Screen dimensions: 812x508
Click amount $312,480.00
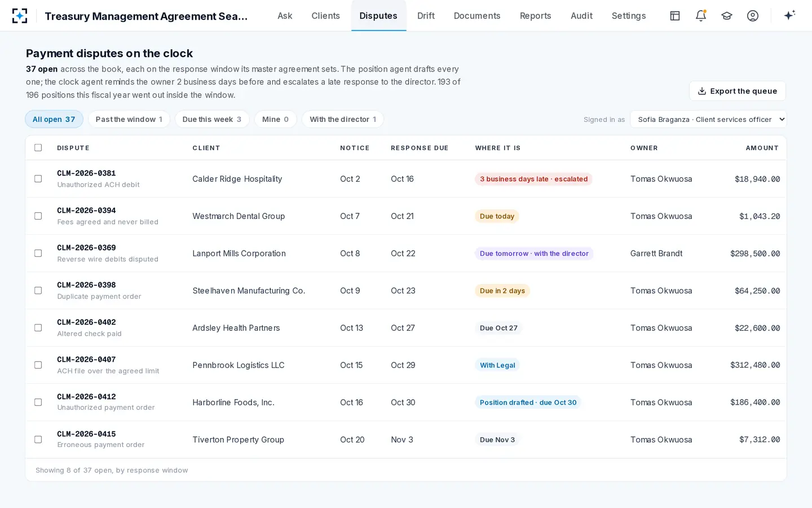point(755,365)
